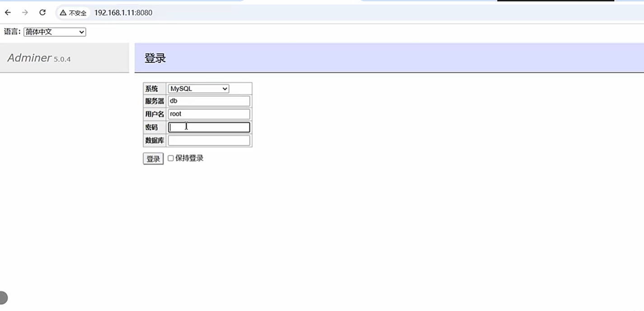Click the 保持登录 label text
The height and width of the screenshot is (311, 644).
189,158
